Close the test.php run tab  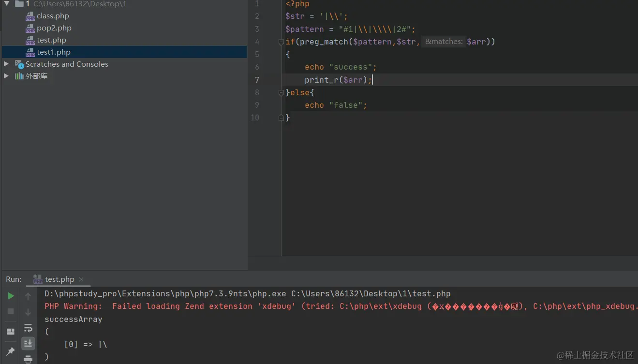point(81,279)
